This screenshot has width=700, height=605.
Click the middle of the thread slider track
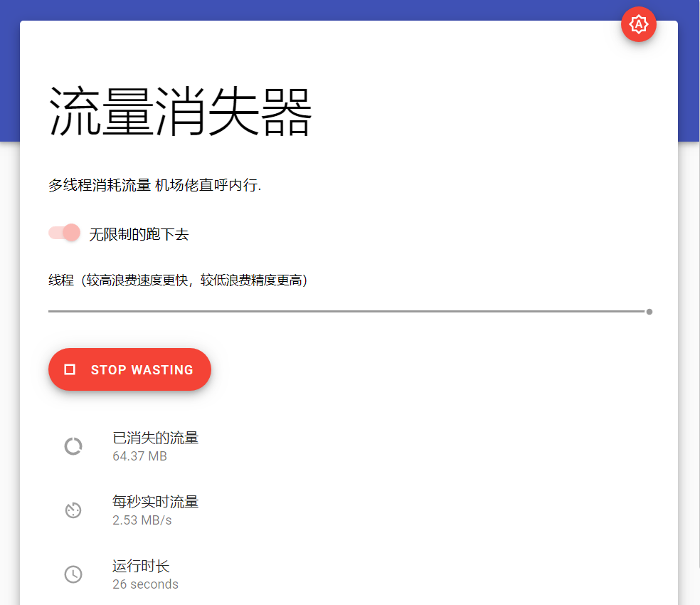pos(349,311)
